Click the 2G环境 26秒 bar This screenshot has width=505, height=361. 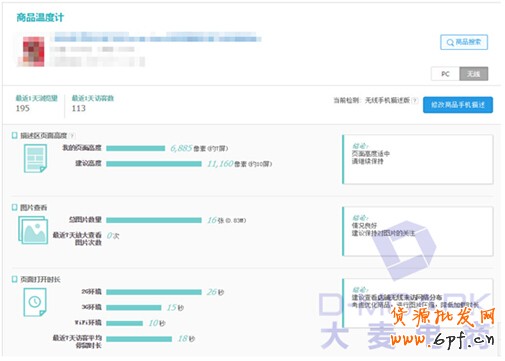pyautogui.click(x=154, y=292)
